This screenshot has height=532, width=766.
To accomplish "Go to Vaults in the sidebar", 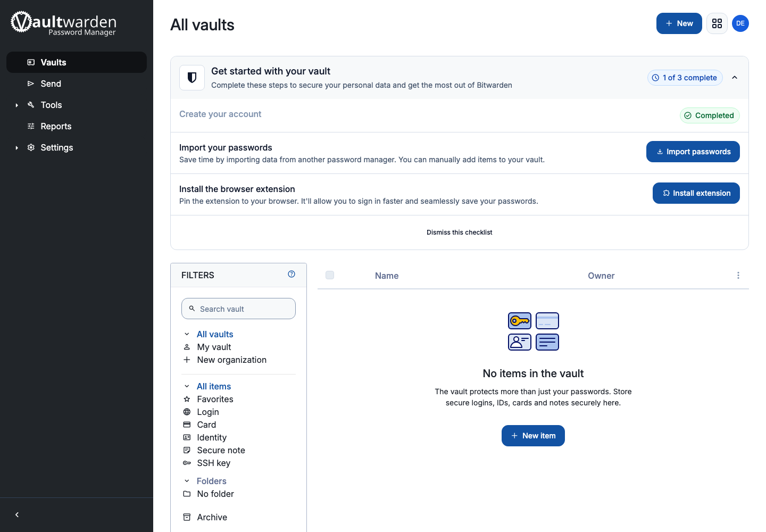I will (x=77, y=62).
